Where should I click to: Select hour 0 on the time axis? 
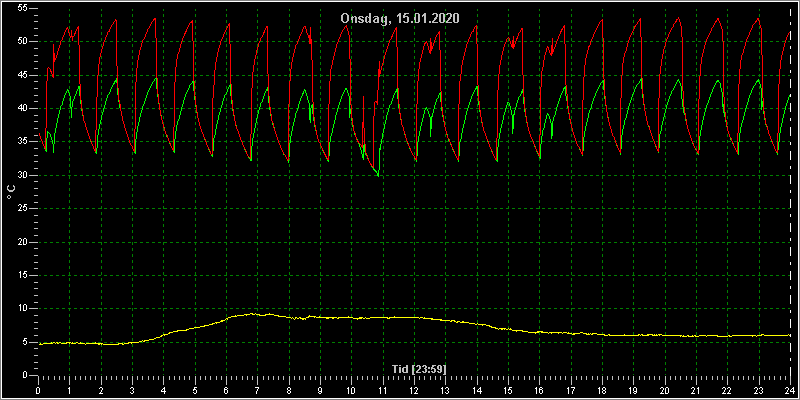pos(38,389)
